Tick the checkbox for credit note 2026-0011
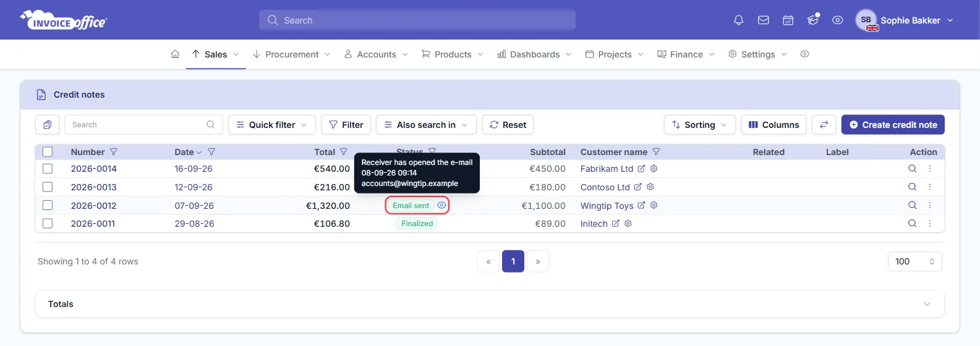The width and height of the screenshot is (980, 346). pos(48,224)
